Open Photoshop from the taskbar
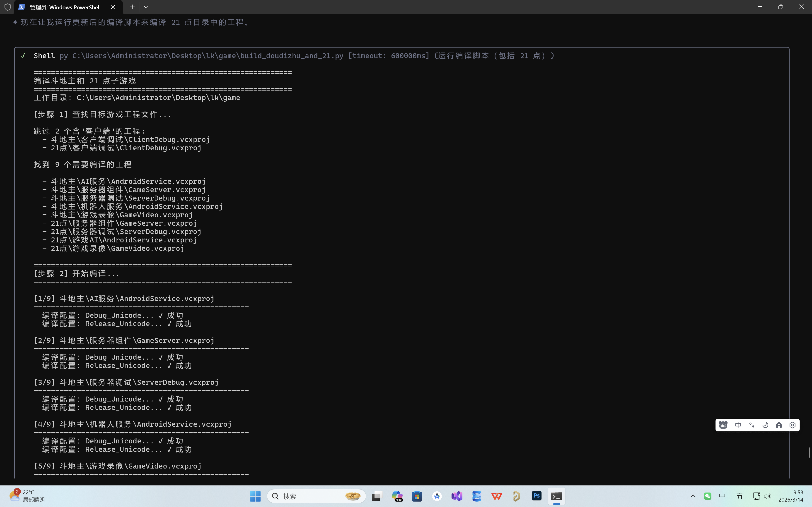The image size is (812, 507). pyautogui.click(x=536, y=496)
